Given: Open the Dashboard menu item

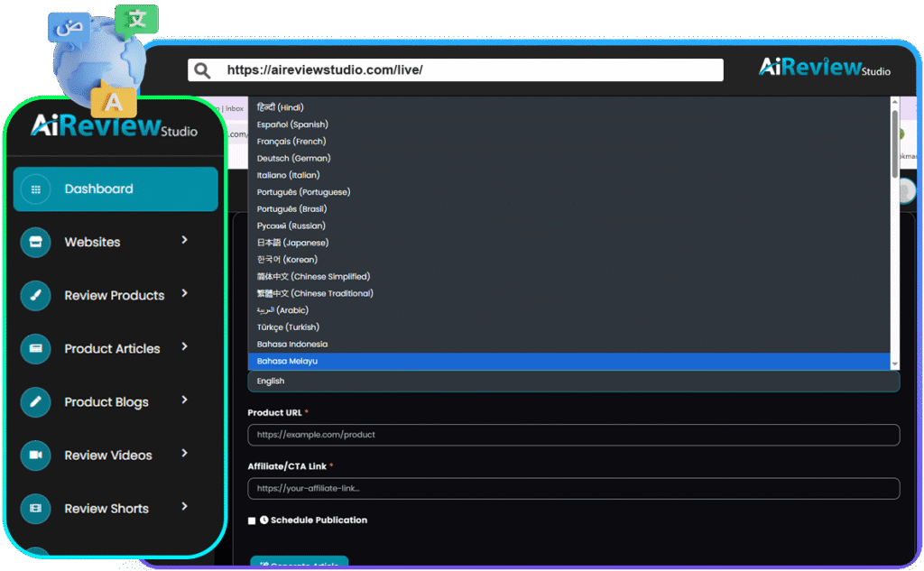Looking at the screenshot, I should tap(115, 189).
